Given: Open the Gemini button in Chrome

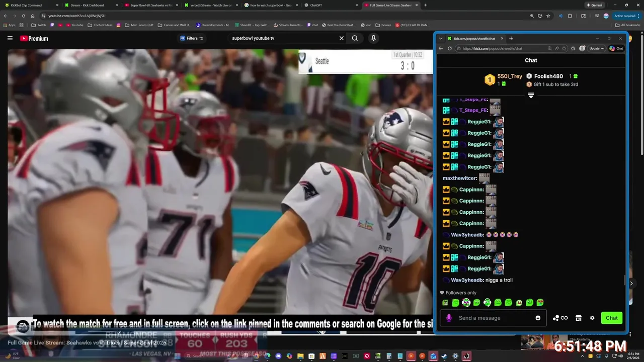Looking at the screenshot, I should [x=594, y=5].
